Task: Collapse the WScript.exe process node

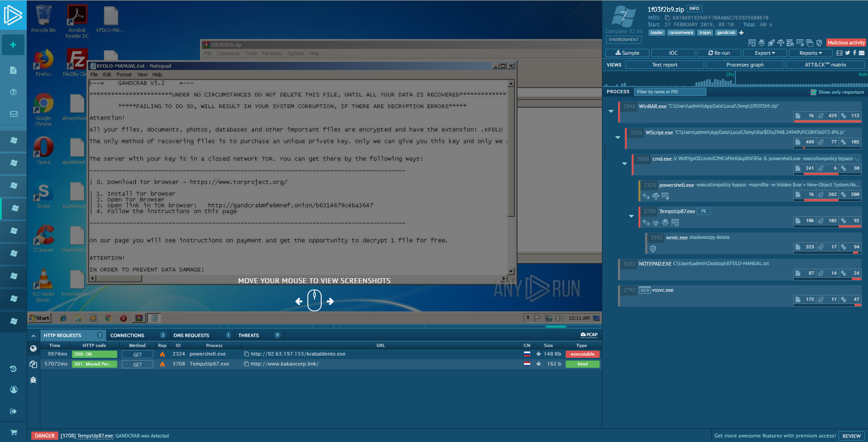Action: tap(618, 137)
